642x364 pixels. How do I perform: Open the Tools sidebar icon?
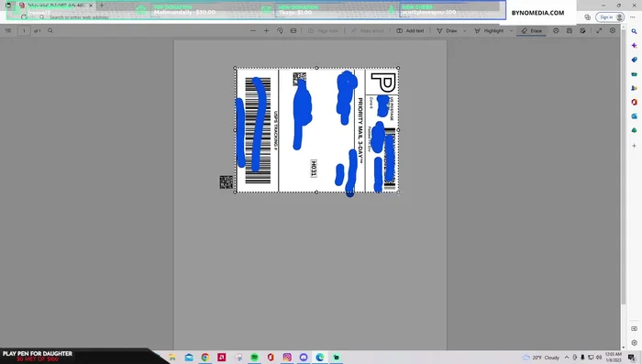(x=635, y=74)
